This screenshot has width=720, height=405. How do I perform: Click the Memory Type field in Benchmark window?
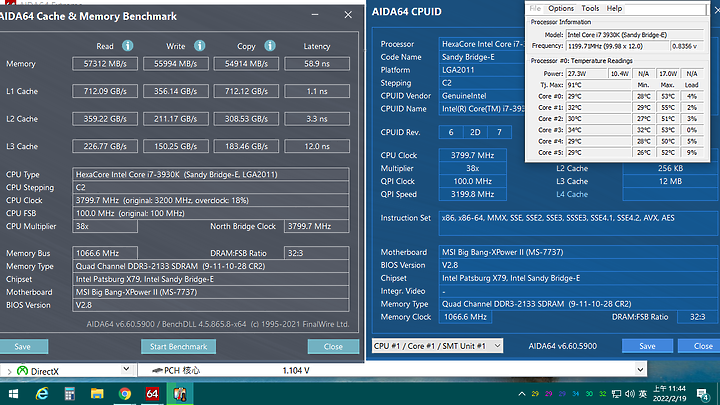point(210,266)
